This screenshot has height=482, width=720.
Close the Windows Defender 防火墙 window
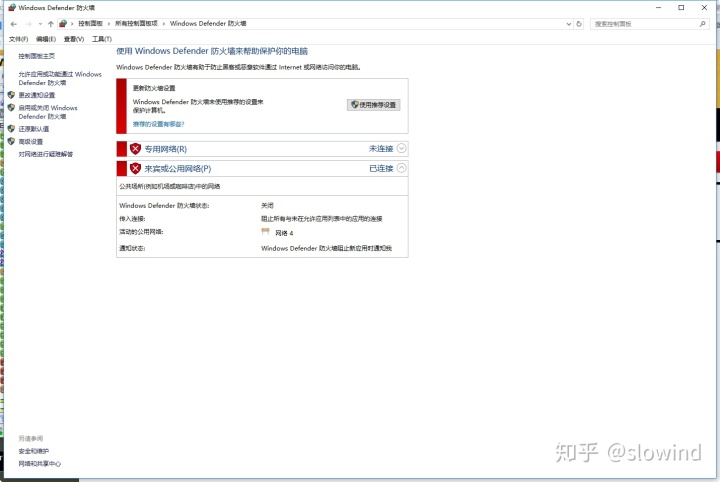(x=704, y=7)
